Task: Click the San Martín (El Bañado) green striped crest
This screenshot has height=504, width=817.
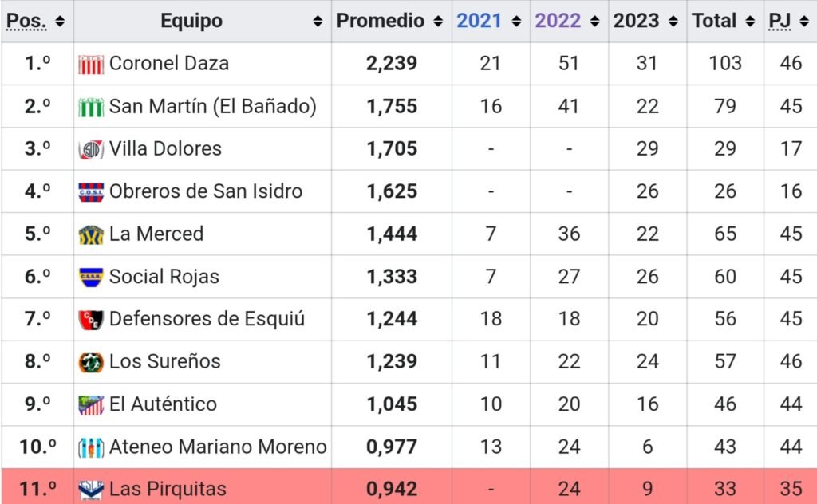Action: pos(91,107)
